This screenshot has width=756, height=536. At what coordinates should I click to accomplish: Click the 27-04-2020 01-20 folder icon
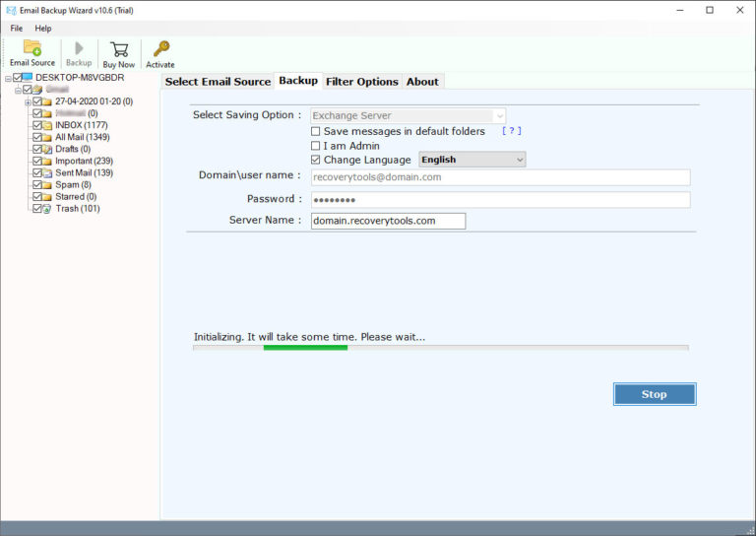(47, 101)
